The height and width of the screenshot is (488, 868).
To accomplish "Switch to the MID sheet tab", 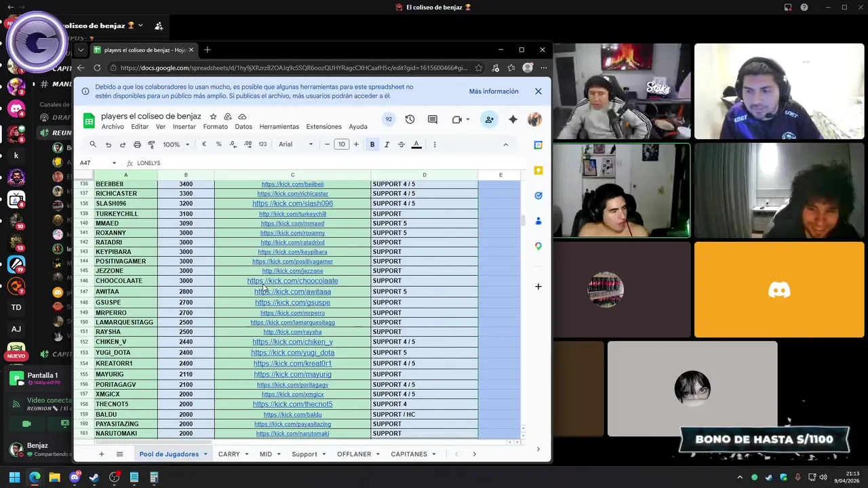I will (266, 454).
